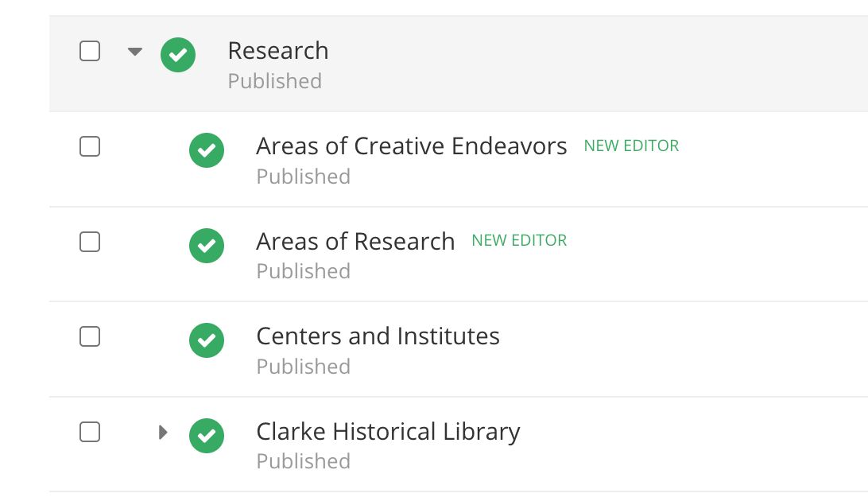Open the Areas of Creative Endeavors page

pyautogui.click(x=411, y=146)
